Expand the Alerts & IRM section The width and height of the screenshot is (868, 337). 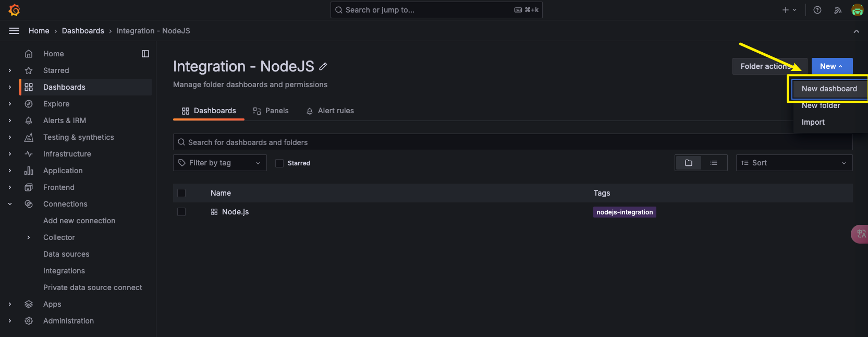pyautogui.click(x=10, y=121)
